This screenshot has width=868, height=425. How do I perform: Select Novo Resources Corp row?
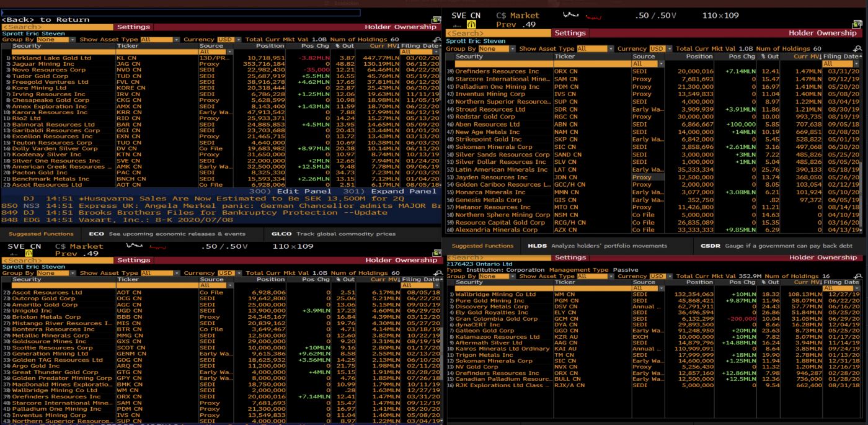tap(220, 70)
